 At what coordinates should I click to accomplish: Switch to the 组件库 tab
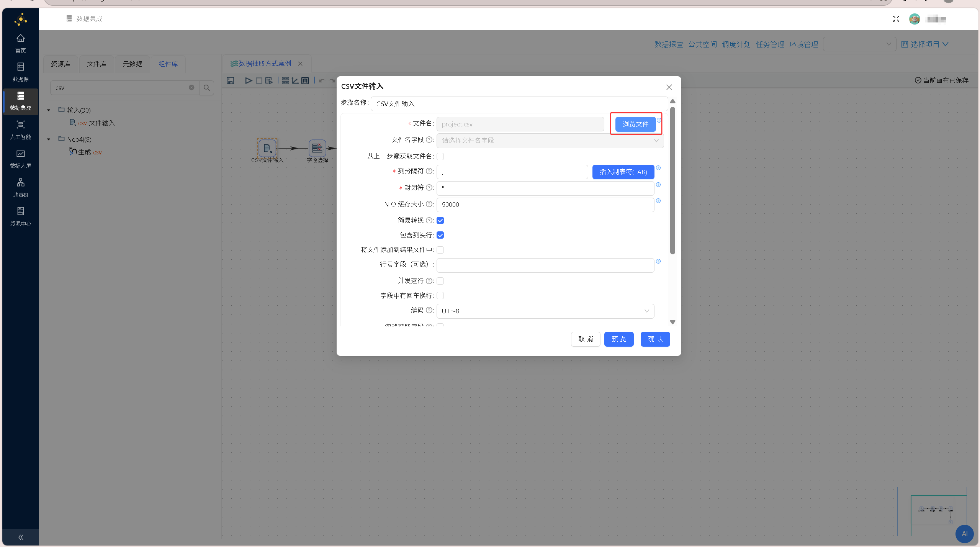click(169, 64)
